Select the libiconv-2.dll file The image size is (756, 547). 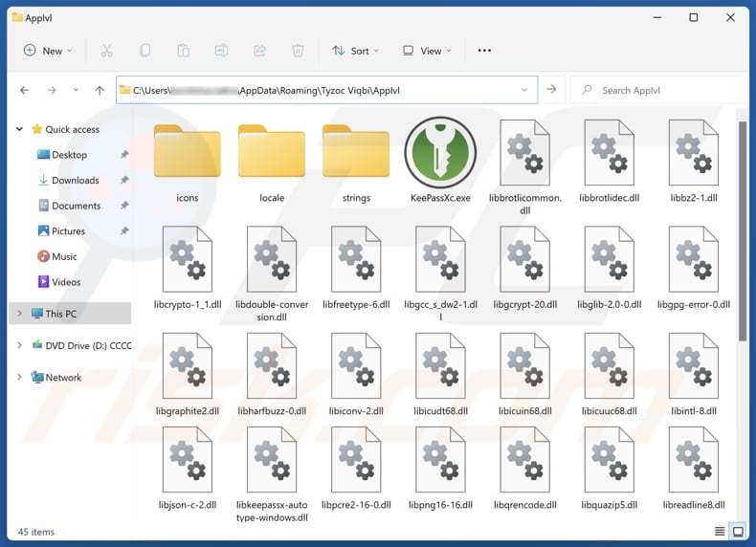coord(356,374)
